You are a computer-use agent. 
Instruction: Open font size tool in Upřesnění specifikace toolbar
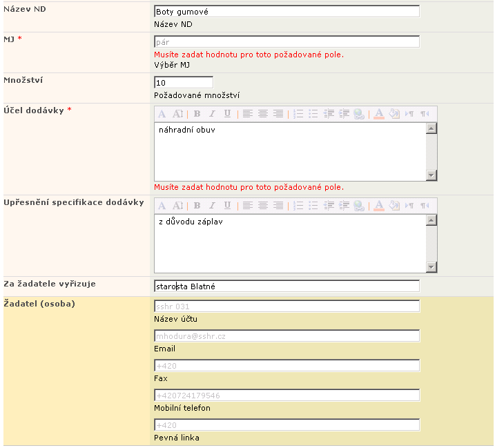tap(177, 206)
